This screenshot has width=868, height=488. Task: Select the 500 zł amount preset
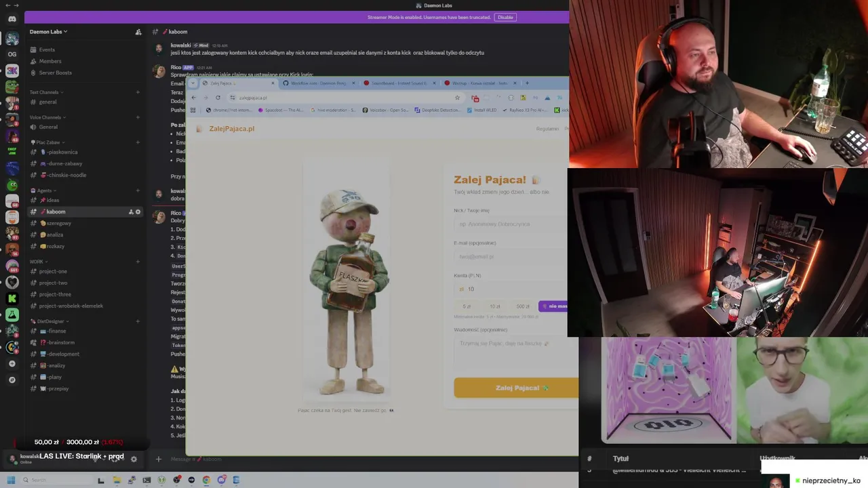pyautogui.click(x=523, y=306)
